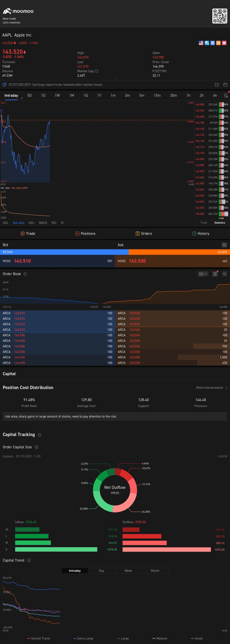230x644 pixels.
Task: Tap the moomoo logo
Action: (18, 11)
